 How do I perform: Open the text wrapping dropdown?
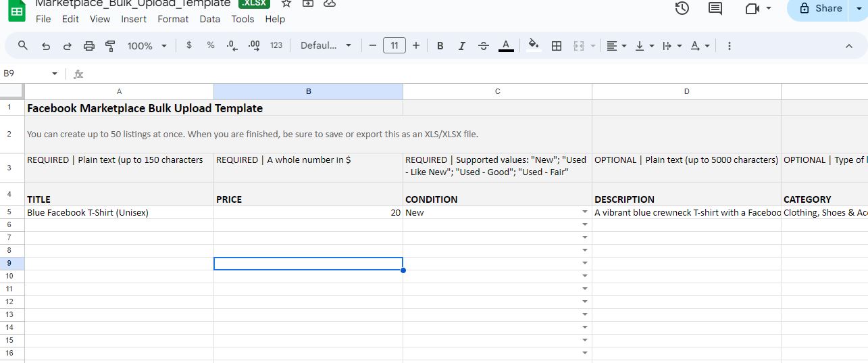672,45
